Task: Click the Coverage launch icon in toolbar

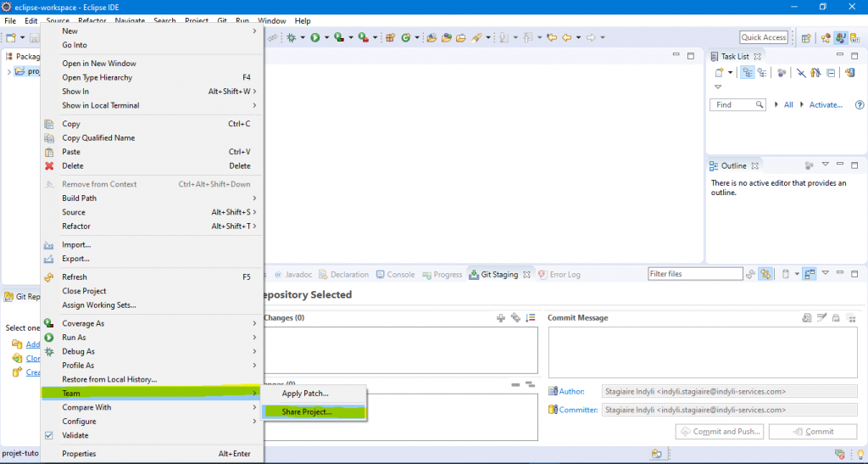Action: 339,37
